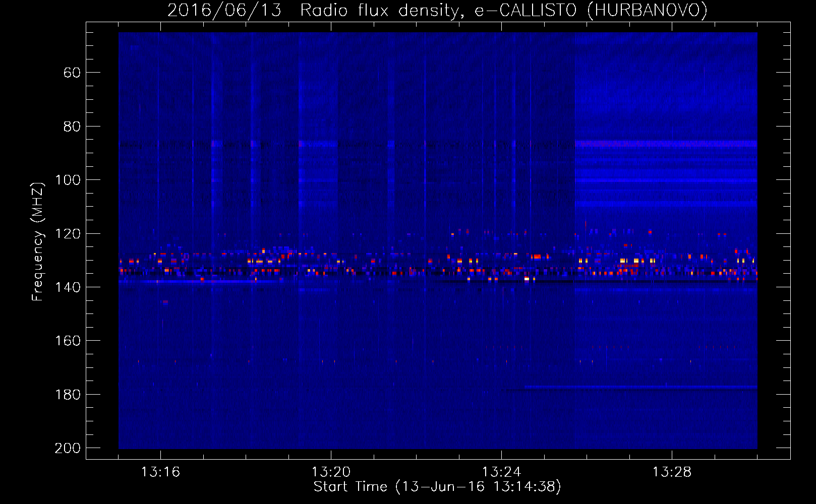This screenshot has width=816, height=504.
Task: Click the frequency tick label '80'
Action: click(x=72, y=127)
